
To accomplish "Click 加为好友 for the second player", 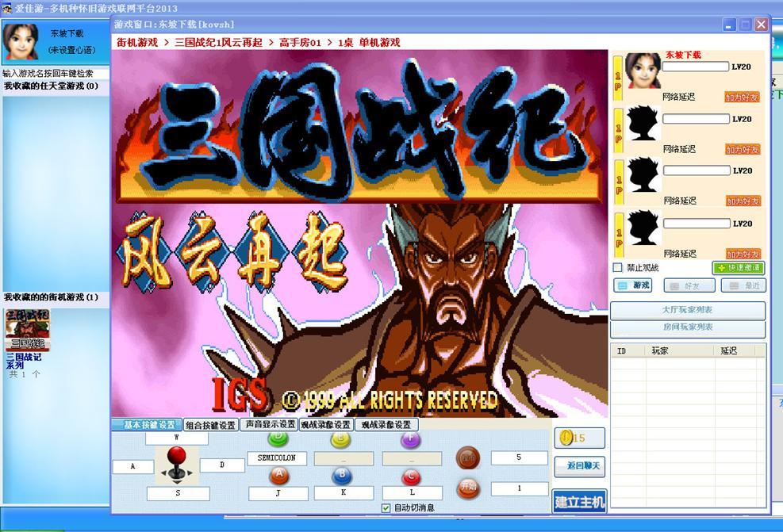I will (x=743, y=149).
